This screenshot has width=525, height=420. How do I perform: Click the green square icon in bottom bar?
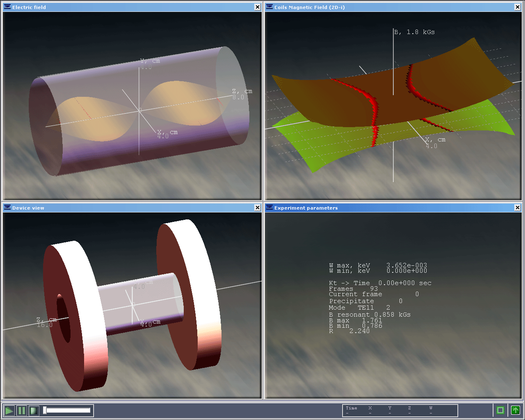[500, 410]
